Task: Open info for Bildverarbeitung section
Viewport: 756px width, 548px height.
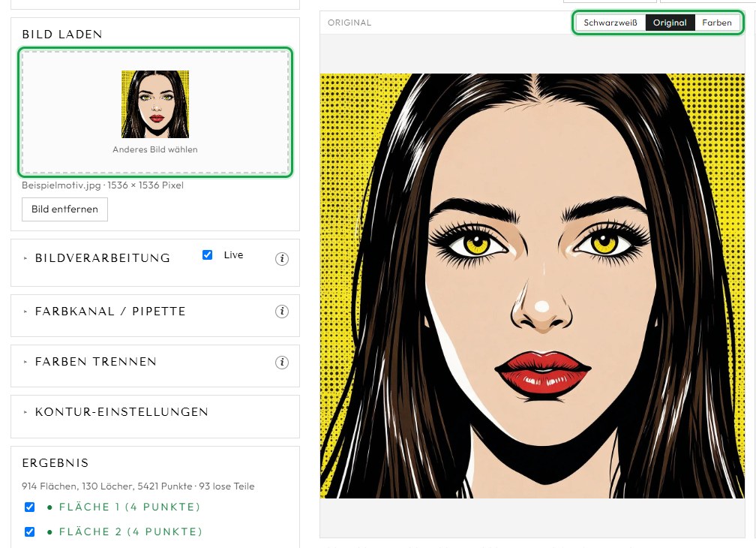Action: point(282,259)
